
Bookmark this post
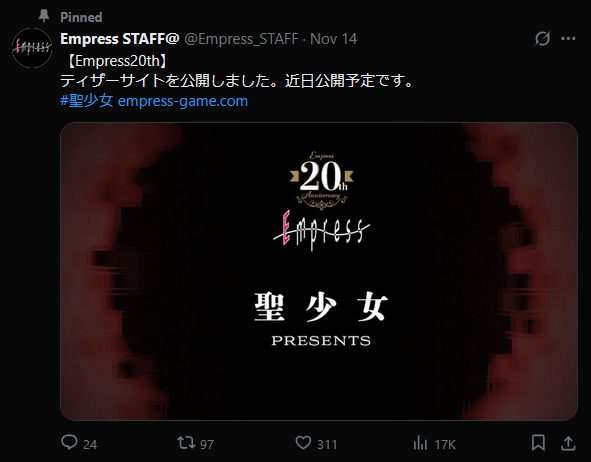pyautogui.click(x=538, y=443)
